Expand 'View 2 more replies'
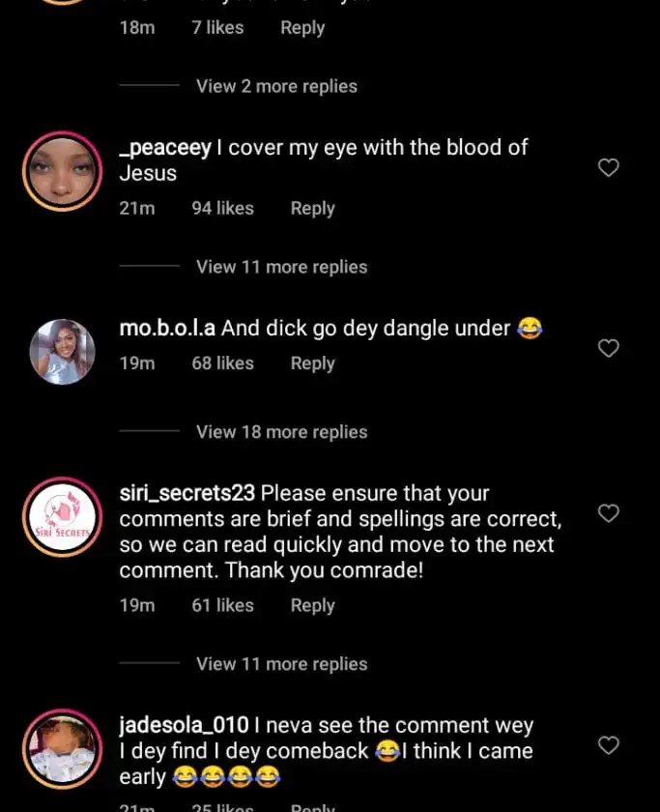Image resolution: width=660 pixels, height=812 pixels. point(276,86)
